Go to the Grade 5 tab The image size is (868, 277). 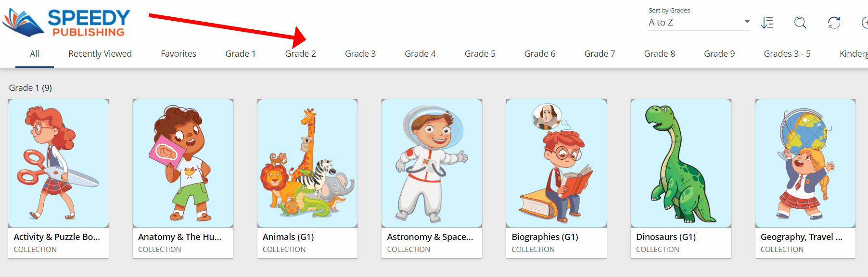480,54
